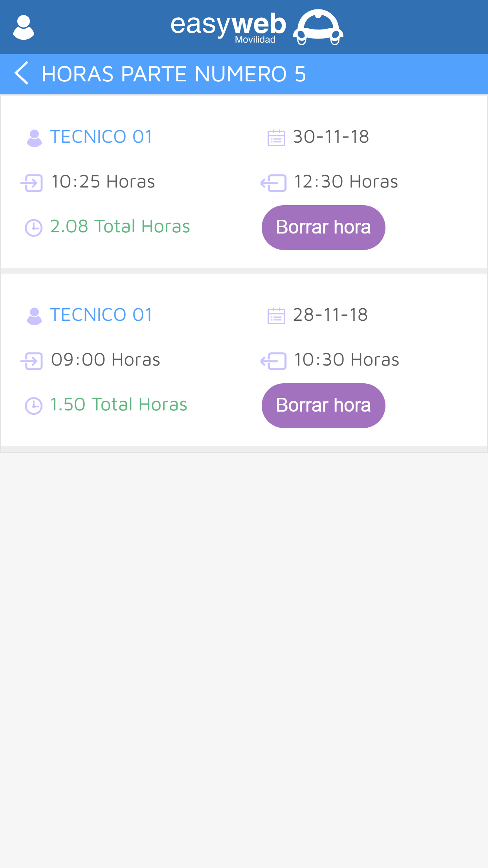Open the user profile icon in header
This screenshot has width=488, height=868.
[x=24, y=27]
